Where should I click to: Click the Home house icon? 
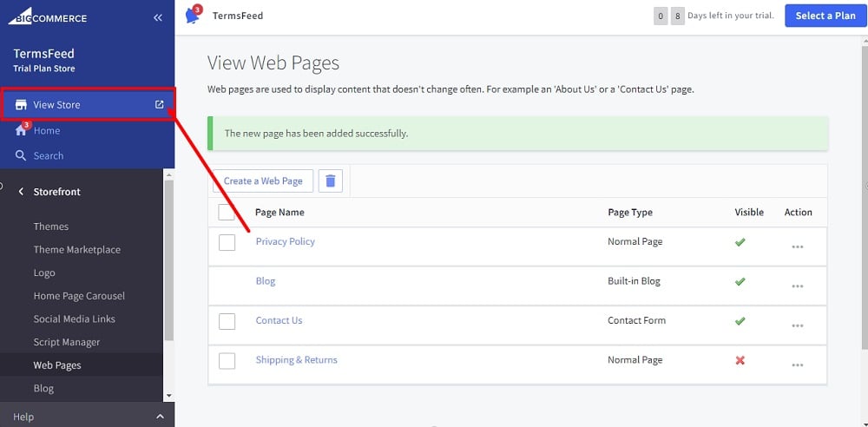pos(21,131)
